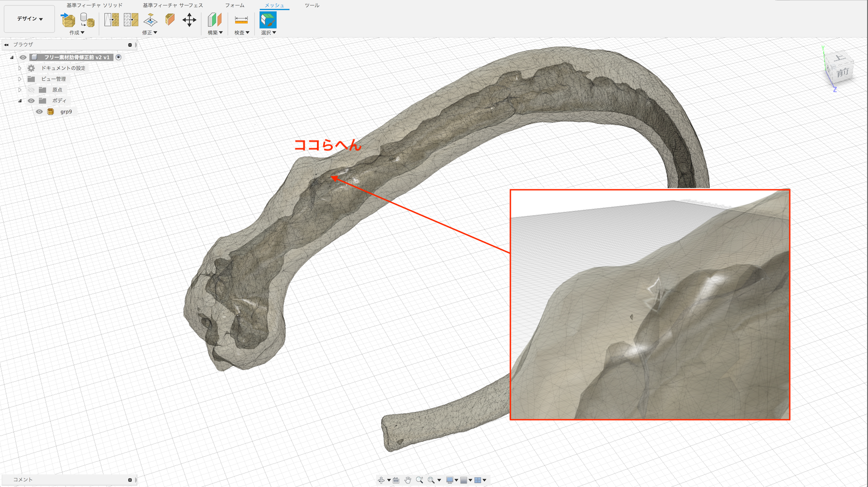Show the hidden 原点 folder
The width and height of the screenshot is (868, 487).
31,90
